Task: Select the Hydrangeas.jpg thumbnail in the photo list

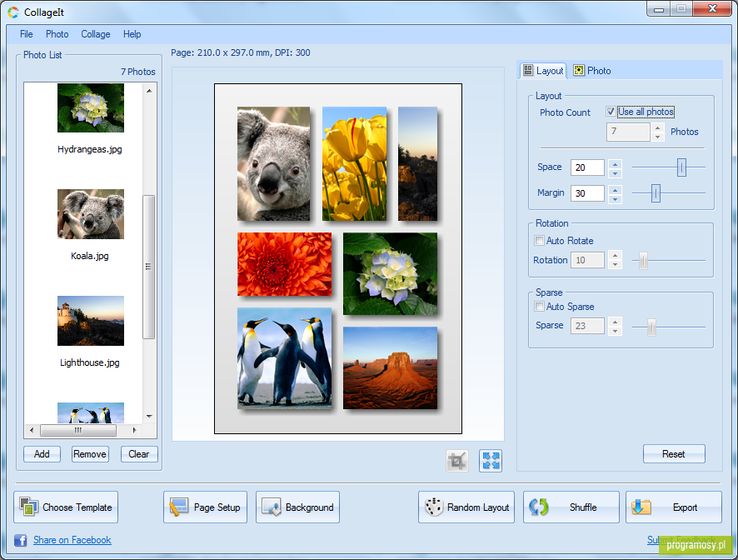Action: click(x=90, y=107)
